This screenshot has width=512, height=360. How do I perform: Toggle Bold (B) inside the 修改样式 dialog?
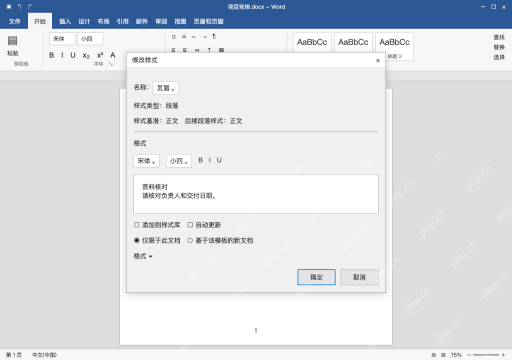[x=200, y=160]
